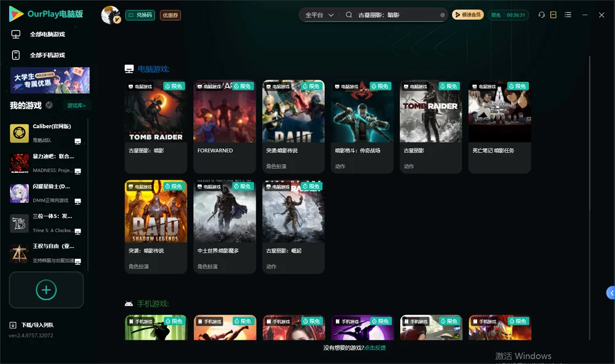Screen dimensions: 615x364
Task: Select 全部电脑游戏 in sidebar
Action: pos(38,34)
